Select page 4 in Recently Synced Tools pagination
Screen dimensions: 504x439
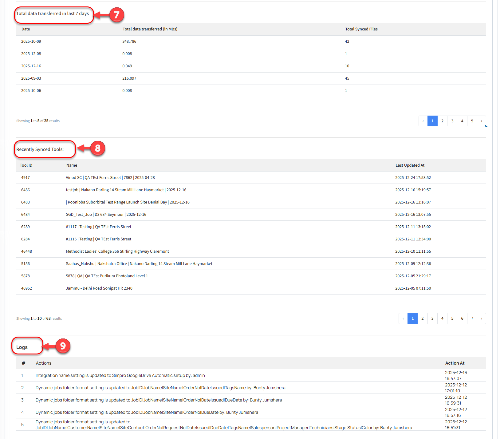pyautogui.click(x=442, y=318)
